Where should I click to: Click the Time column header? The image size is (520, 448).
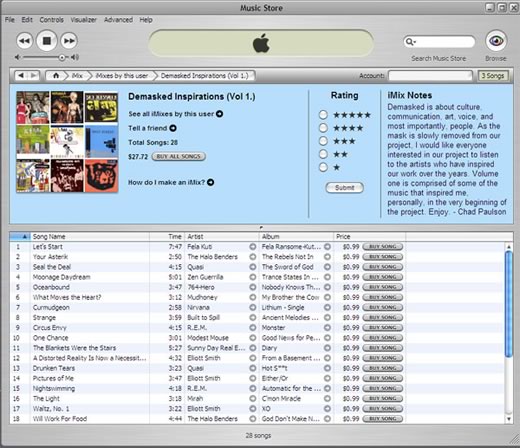167,237
